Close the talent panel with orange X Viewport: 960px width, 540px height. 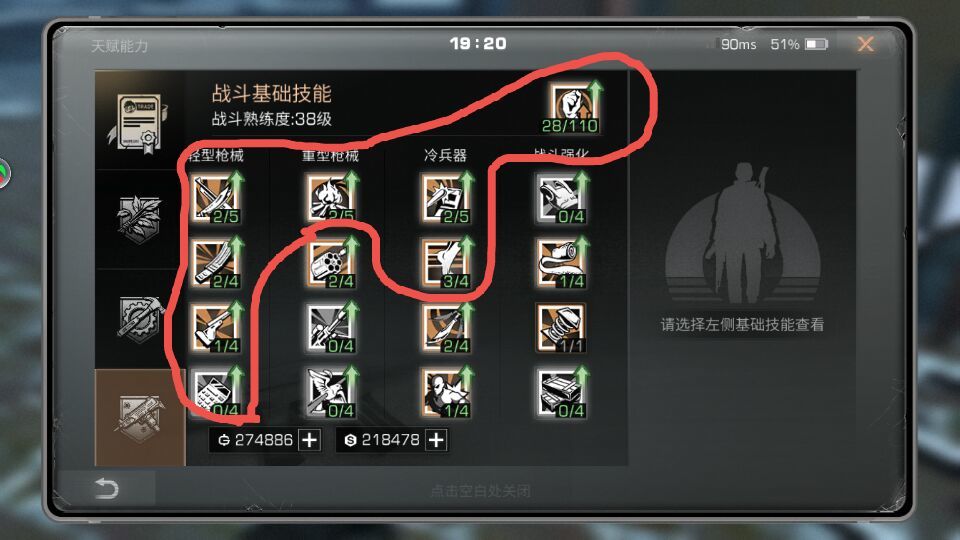[x=865, y=44]
